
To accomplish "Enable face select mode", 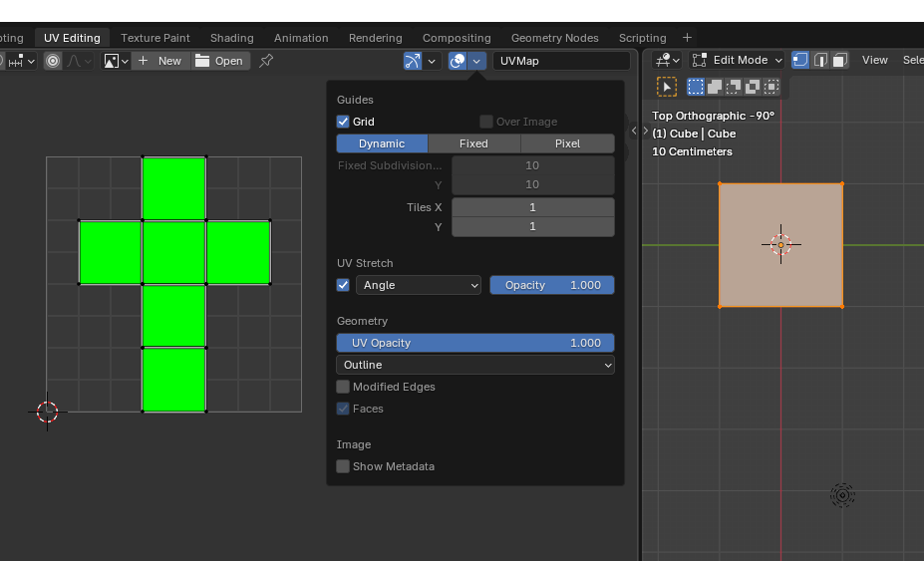I will (x=839, y=60).
